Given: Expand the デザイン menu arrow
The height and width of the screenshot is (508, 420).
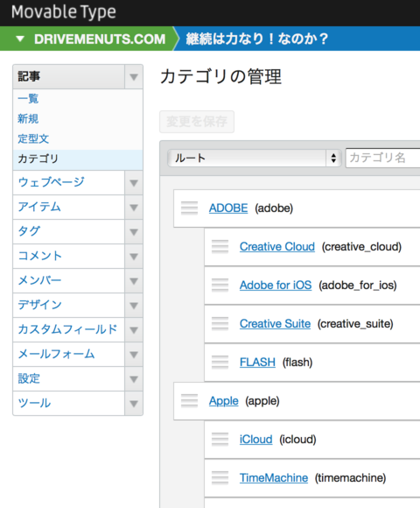Looking at the screenshot, I should tap(134, 306).
